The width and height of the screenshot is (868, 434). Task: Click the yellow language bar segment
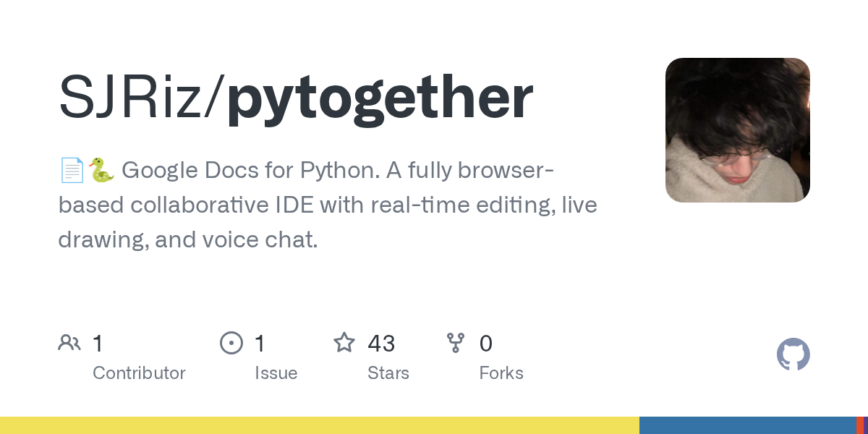pyautogui.click(x=319, y=425)
